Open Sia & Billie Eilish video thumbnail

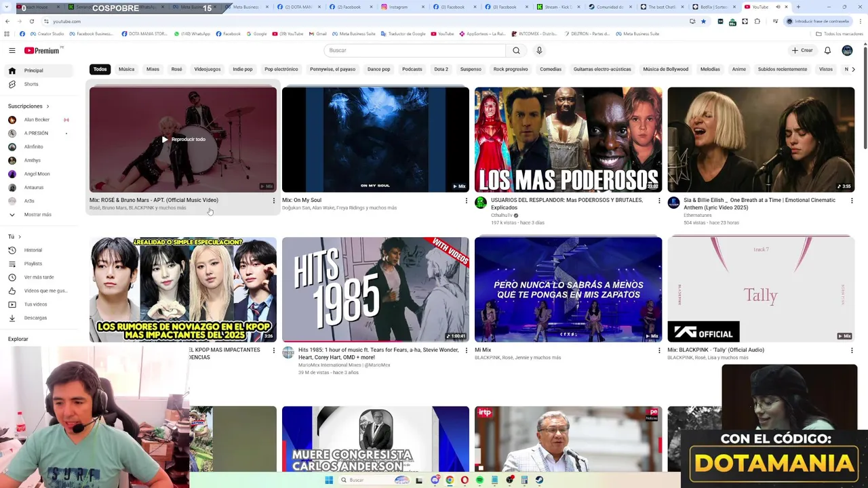pyautogui.click(x=761, y=140)
